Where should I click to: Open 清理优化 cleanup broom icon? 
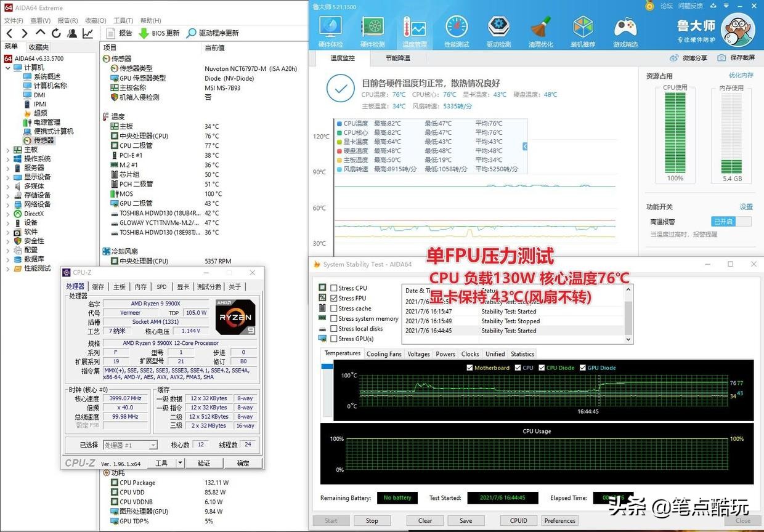[x=540, y=31]
